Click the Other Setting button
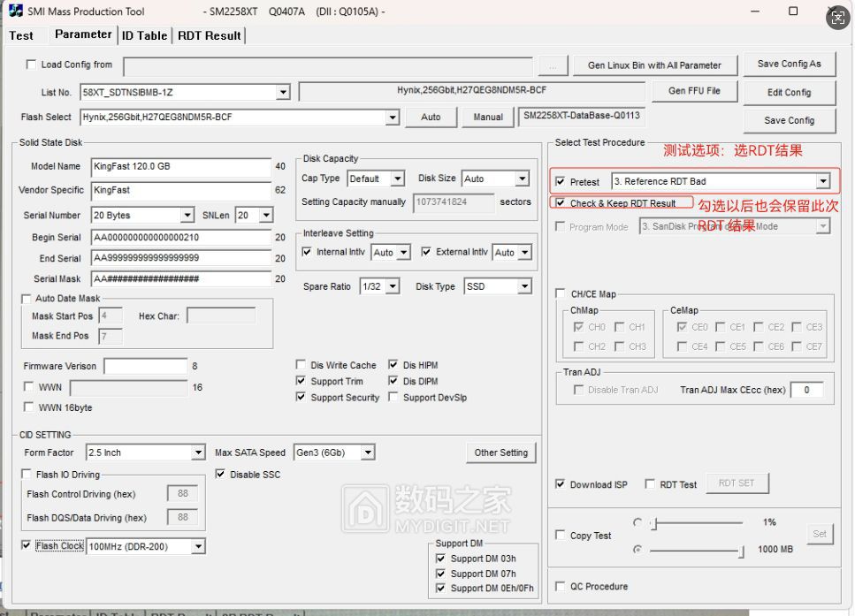 click(500, 452)
